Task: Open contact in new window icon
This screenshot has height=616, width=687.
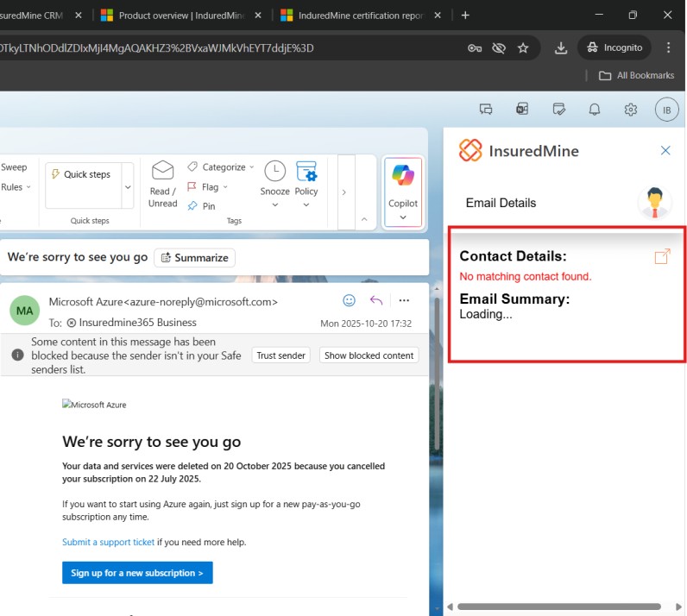Action: pos(662,257)
